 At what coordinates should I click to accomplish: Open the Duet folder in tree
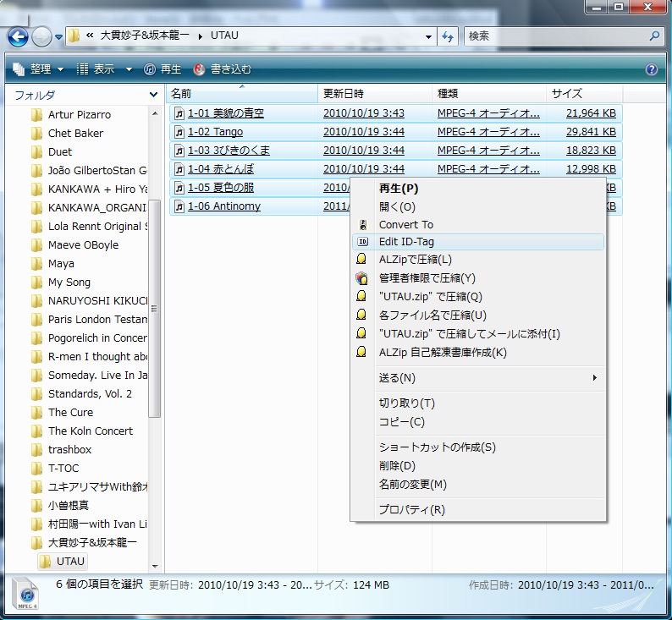[x=60, y=152]
